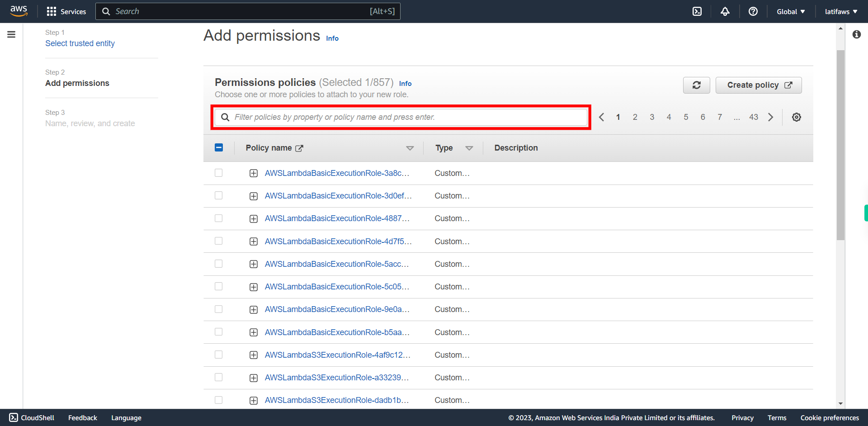The width and height of the screenshot is (868, 426).
Task: Check AWSLambdaBasicExecutionRole-5acc policy
Action: click(x=219, y=264)
